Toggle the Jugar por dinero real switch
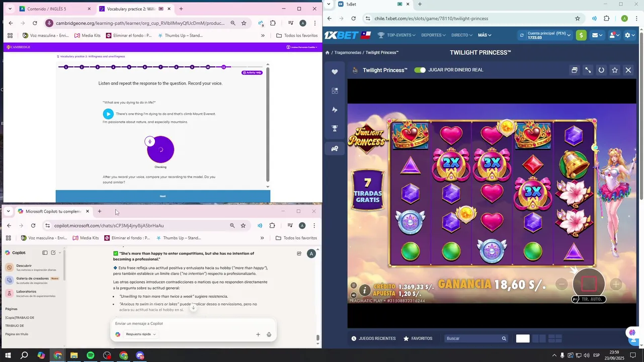644x362 pixels. point(420,70)
